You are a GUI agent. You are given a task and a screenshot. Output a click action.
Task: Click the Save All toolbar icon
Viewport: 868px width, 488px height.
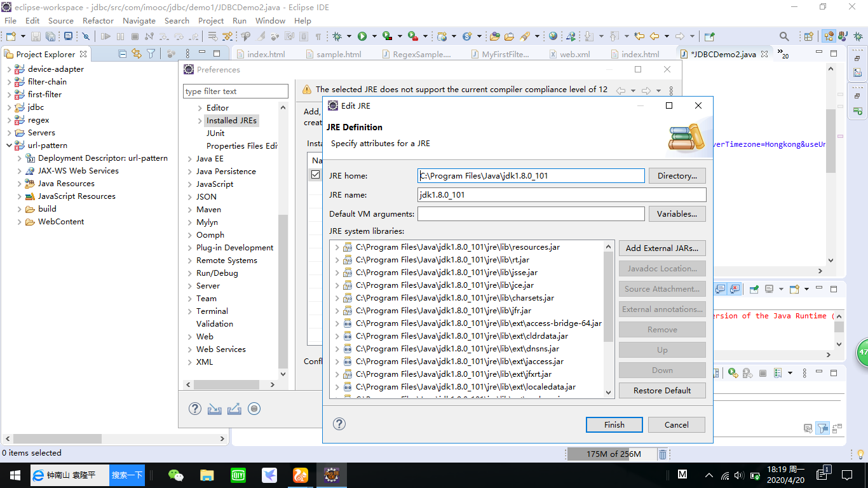[x=50, y=36]
